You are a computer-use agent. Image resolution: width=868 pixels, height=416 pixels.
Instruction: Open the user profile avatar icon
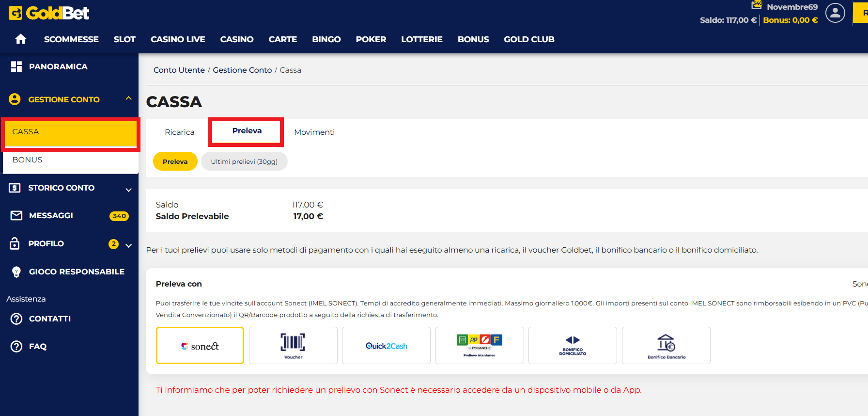[835, 13]
